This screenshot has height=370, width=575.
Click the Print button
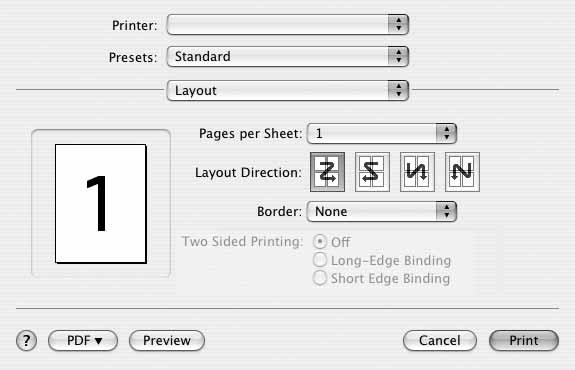(x=524, y=341)
